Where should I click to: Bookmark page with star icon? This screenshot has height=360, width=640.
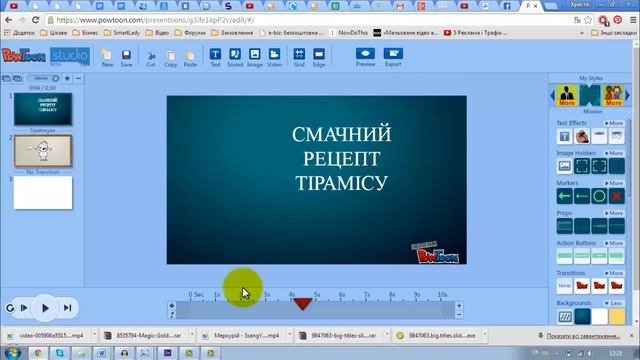pos(588,20)
